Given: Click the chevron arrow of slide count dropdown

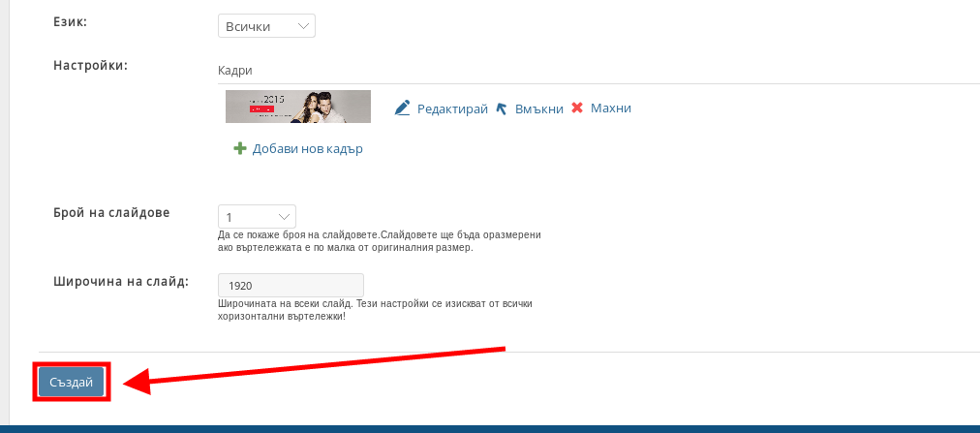Looking at the screenshot, I should pyautogui.click(x=284, y=216).
